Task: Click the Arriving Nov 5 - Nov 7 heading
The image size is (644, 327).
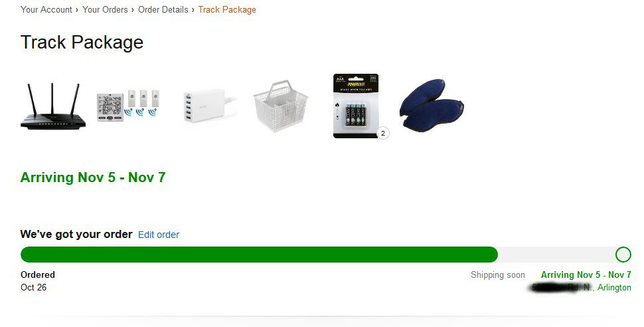Action: click(x=93, y=177)
